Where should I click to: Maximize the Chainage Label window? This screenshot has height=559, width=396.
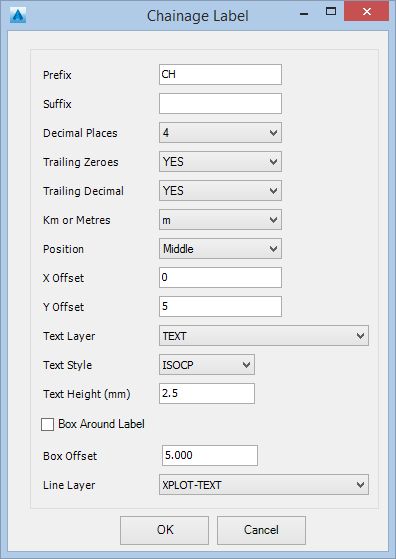coord(331,11)
